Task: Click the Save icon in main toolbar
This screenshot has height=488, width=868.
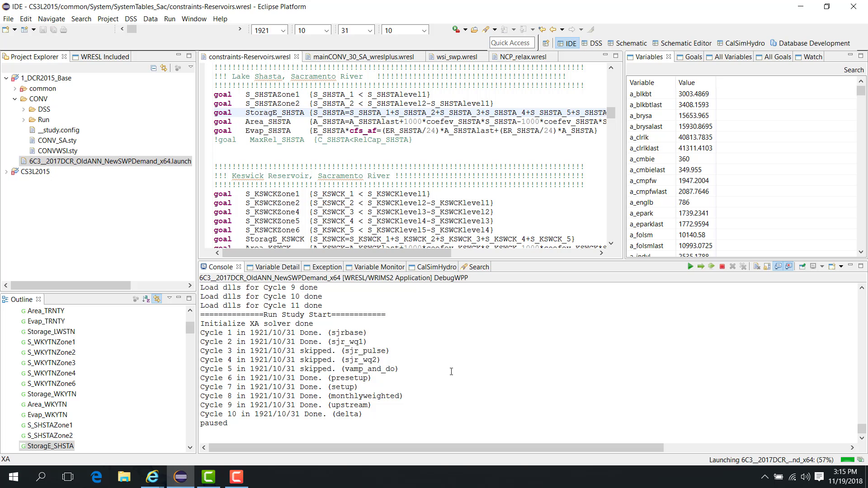Action: click(43, 29)
